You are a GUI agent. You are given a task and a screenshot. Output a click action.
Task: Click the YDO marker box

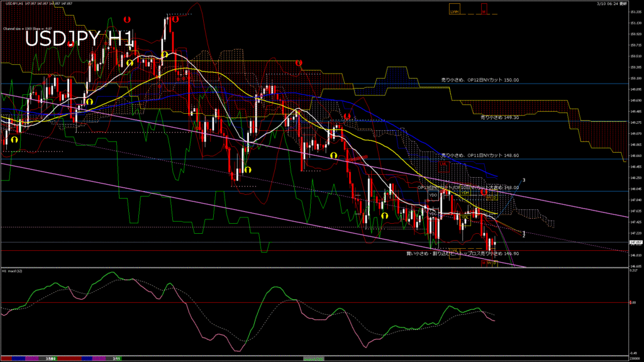point(433,195)
